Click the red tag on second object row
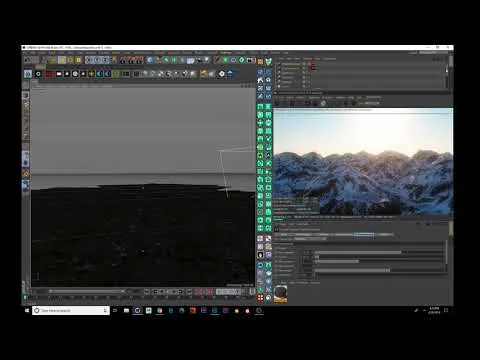Viewport: 480px width, 360px height. point(313,68)
